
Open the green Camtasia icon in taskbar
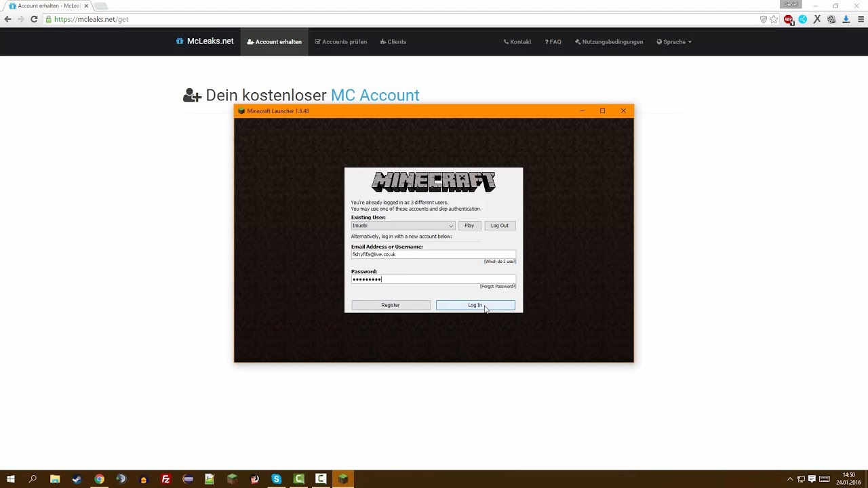pyautogui.click(x=298, y=479)
